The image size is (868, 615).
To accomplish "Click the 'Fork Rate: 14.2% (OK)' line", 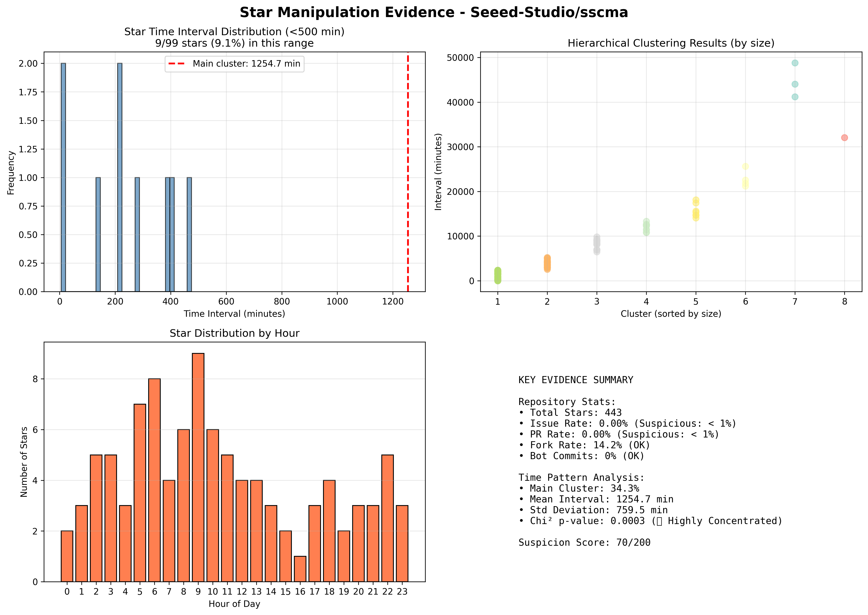I will pos(584,445).
